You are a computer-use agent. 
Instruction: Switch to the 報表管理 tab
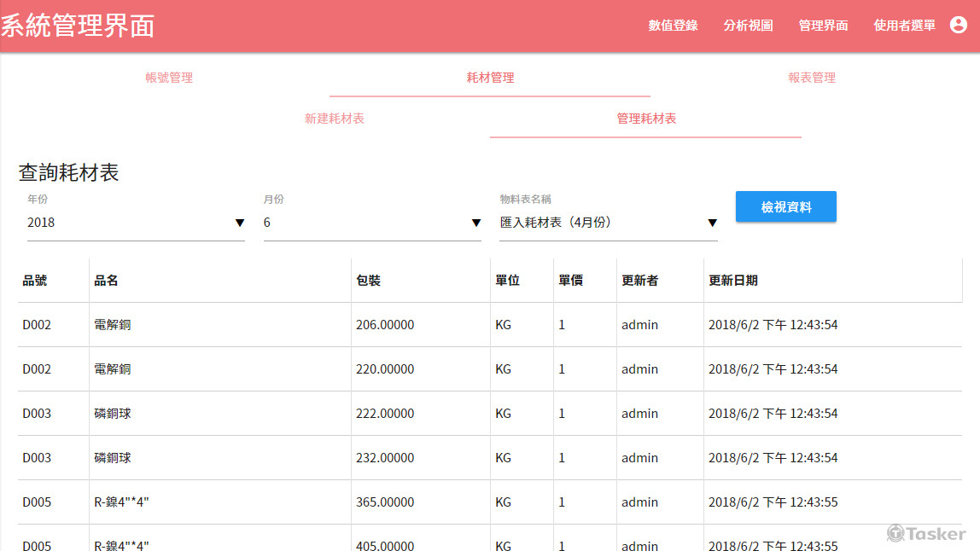pos(812,78)
